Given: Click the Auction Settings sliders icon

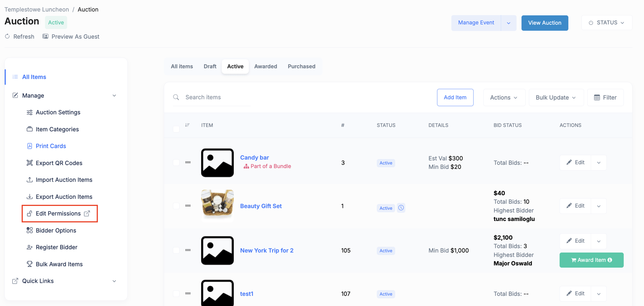Looking at the screenshot, I should [29, 112].
